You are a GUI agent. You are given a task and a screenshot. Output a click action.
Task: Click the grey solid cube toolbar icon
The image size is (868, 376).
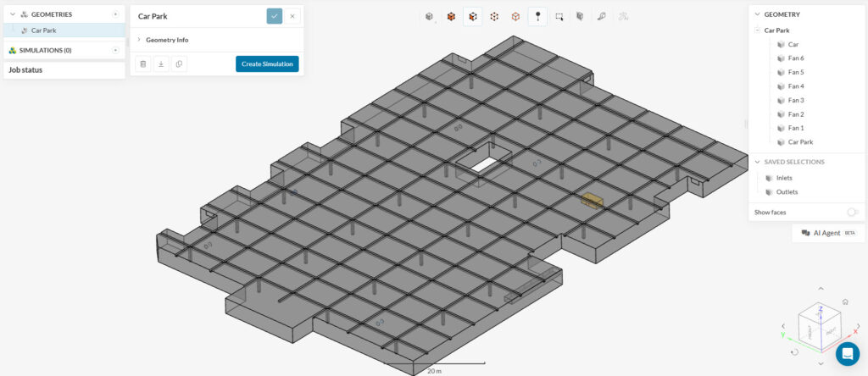580,17
